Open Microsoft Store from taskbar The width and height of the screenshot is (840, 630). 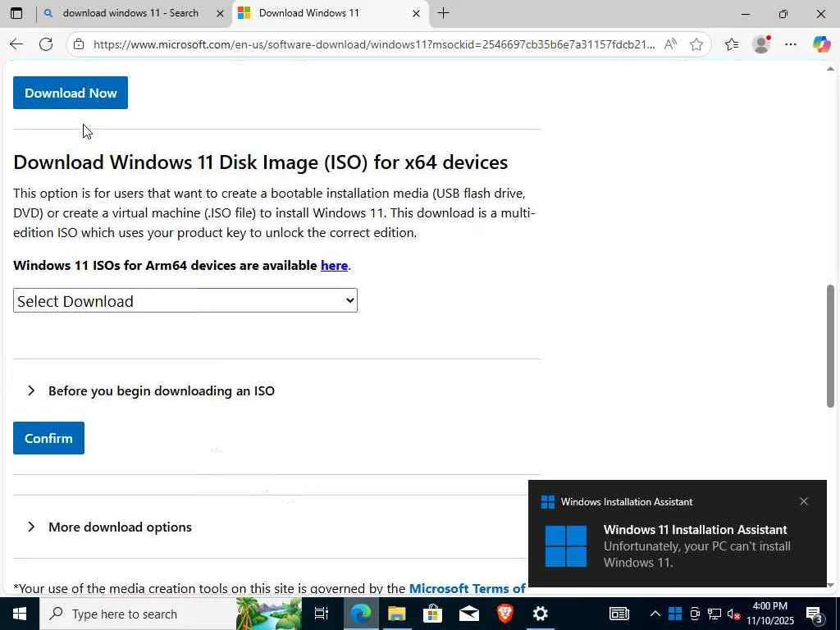click(432, 614)
